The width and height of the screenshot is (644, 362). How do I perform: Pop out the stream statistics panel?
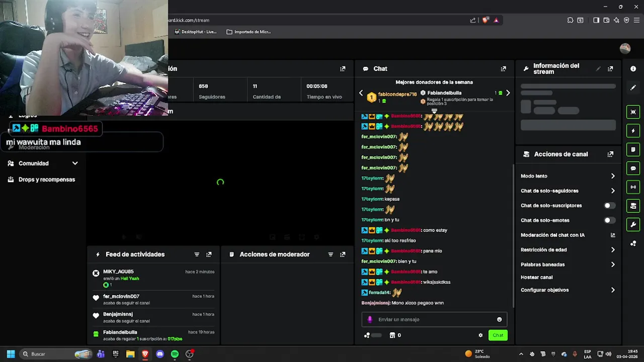point(343,69)
